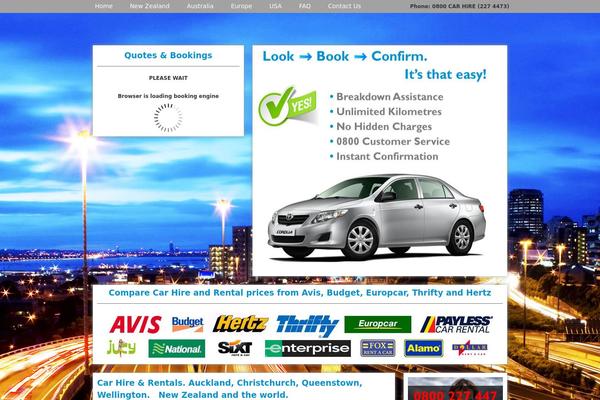Click the Europcar logo
This screenshot has height=400, width=600.
pyautogui.click(x=378, y=324)
